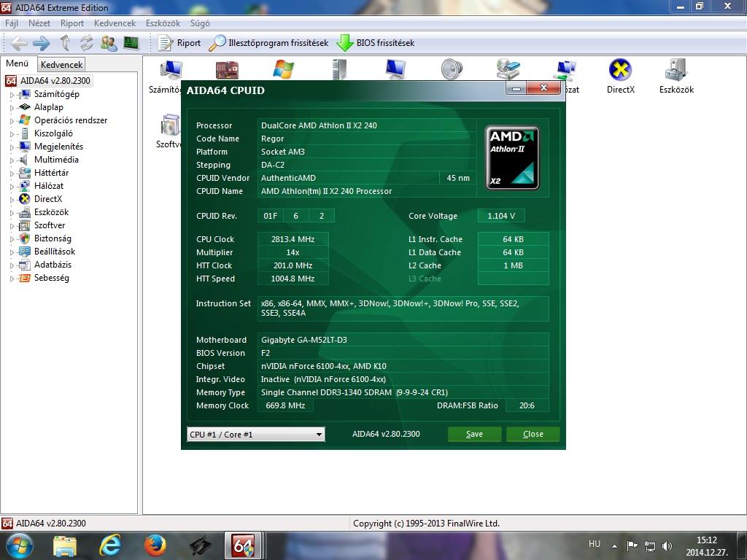Image resolution: width=747 pixels, height=560 pixels.
Task: Expand the Számítógép tree node
Action: click(12, 94)
